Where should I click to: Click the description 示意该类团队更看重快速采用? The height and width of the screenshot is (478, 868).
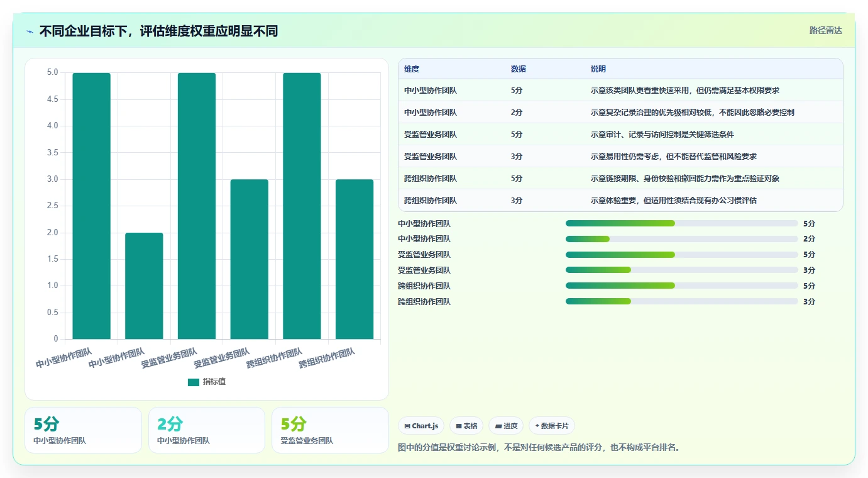coord(639,91)
